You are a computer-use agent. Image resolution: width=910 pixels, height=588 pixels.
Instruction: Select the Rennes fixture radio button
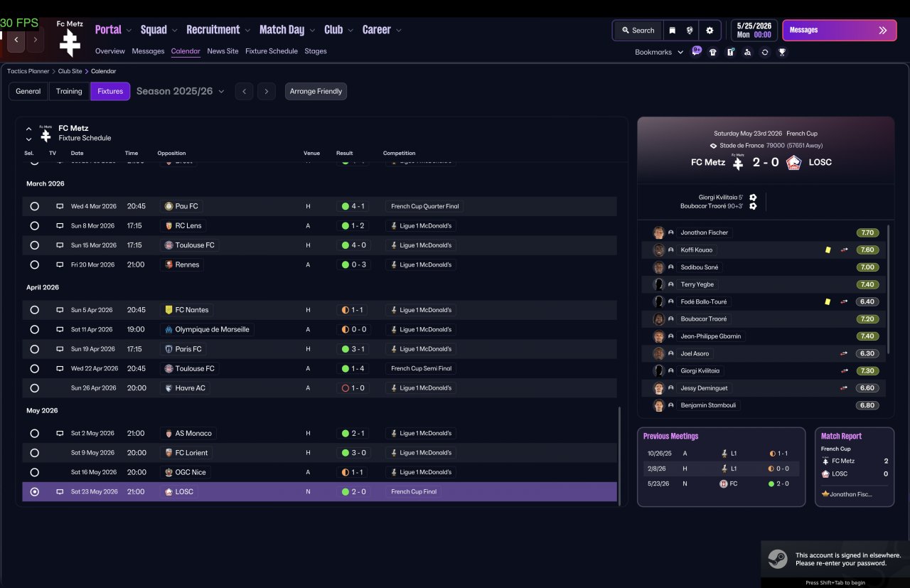pos(34,264)
